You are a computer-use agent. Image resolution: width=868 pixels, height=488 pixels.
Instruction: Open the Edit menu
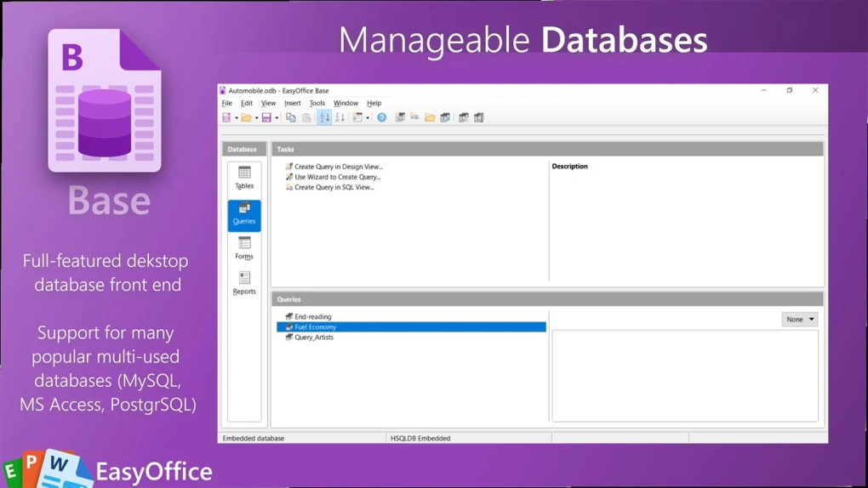click(246, 103)
